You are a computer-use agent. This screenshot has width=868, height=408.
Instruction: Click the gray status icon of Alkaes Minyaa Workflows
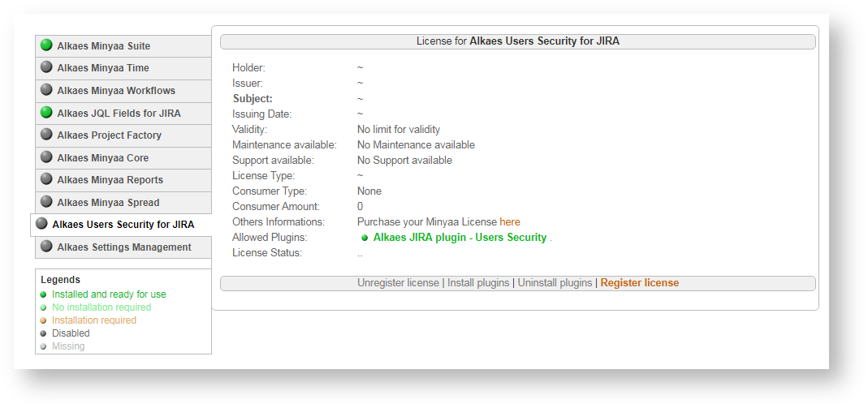[46, 90]
